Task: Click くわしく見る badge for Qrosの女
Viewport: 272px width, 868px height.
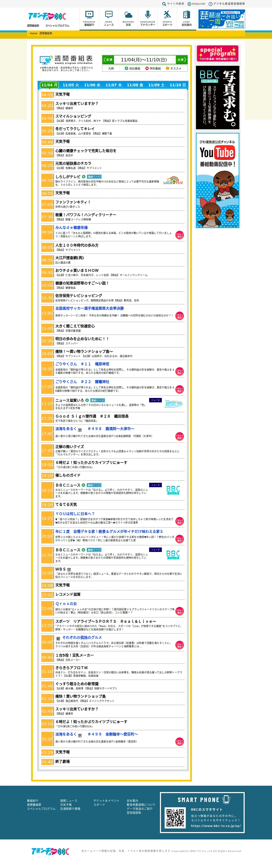Action: (x=180, y=611)
